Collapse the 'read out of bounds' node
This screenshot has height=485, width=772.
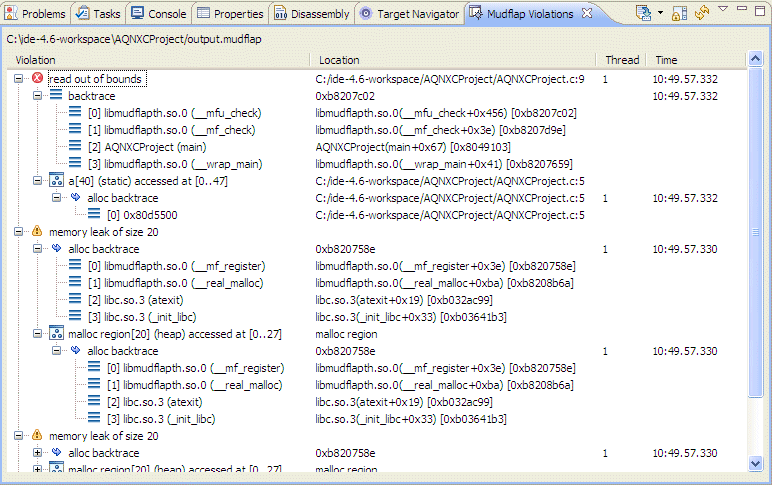19,79
